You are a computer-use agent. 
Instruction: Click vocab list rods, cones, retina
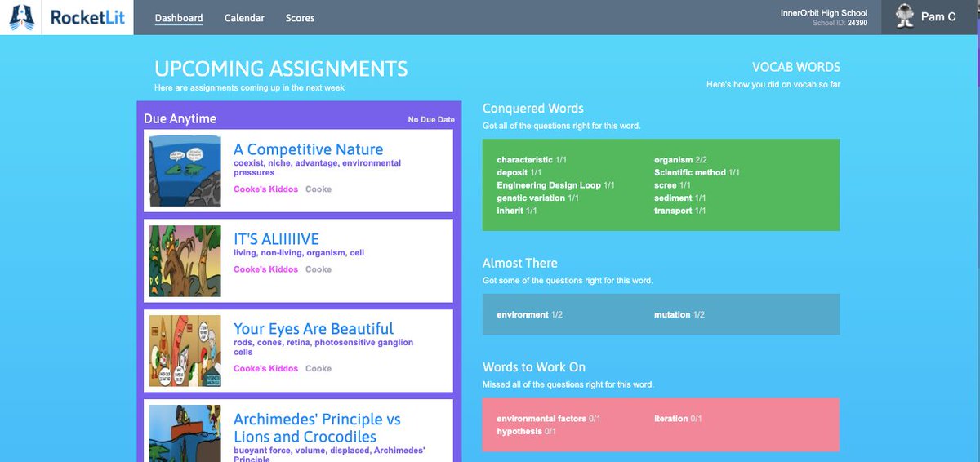323,348
